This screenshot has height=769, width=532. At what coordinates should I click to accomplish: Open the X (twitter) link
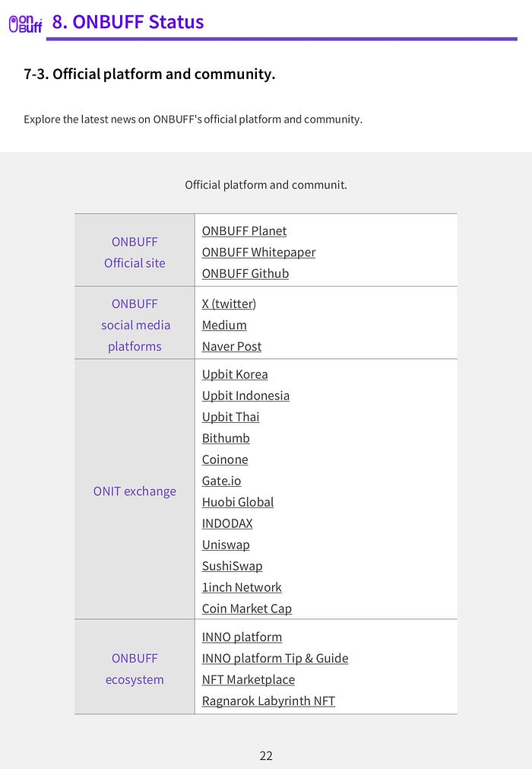tap(229, 304)
